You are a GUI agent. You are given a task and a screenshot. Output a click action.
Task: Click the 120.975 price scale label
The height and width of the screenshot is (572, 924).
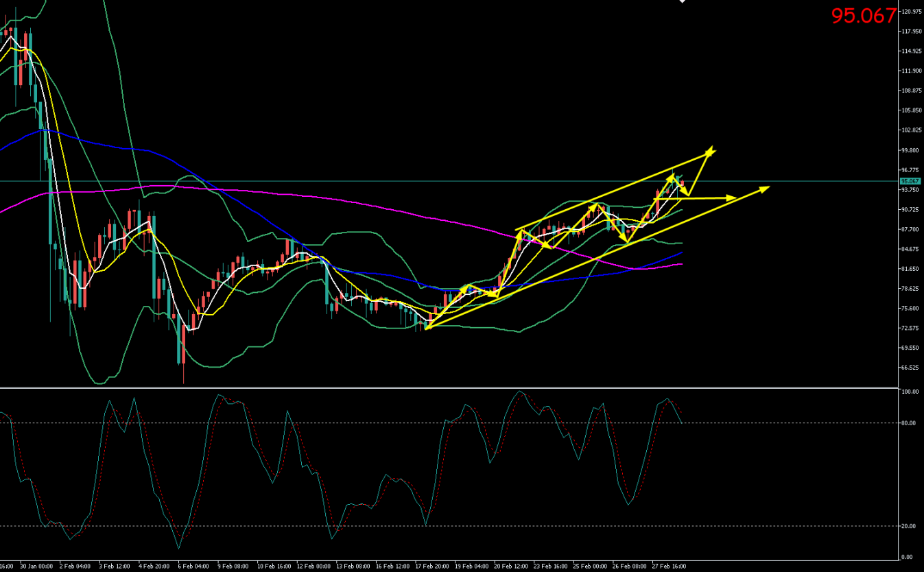point(910,12)
